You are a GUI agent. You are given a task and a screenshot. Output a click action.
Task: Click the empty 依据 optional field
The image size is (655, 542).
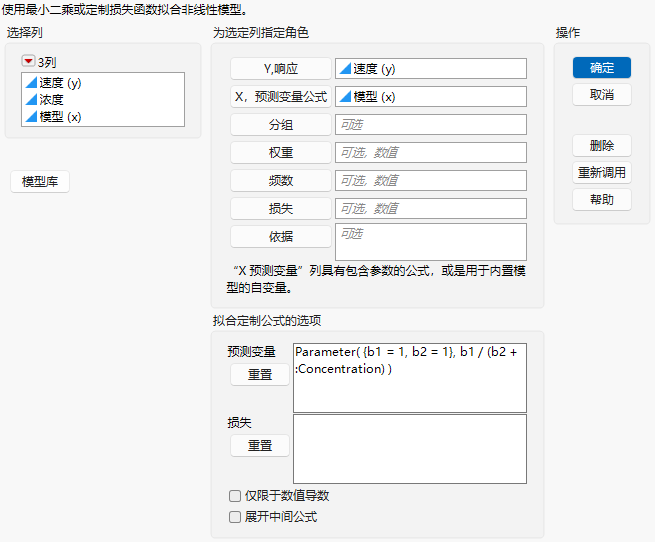(431, 242)
